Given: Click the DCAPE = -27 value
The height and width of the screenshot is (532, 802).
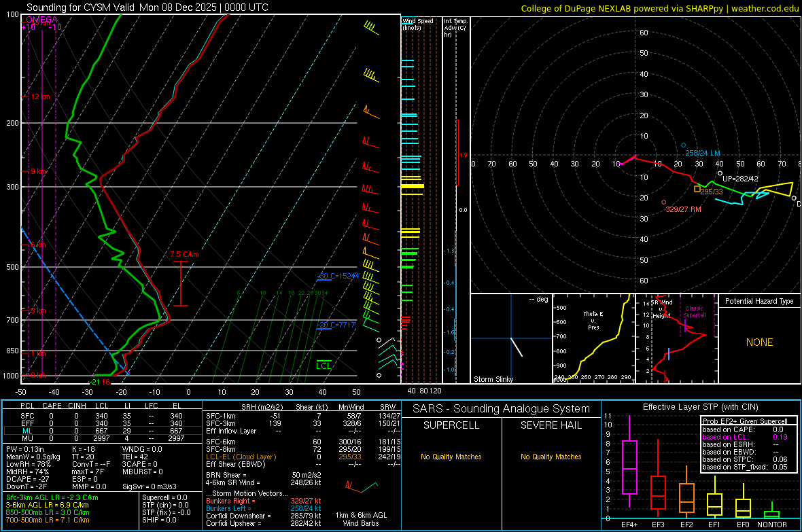Looking at the screenshot, I should tap(27, 479).
